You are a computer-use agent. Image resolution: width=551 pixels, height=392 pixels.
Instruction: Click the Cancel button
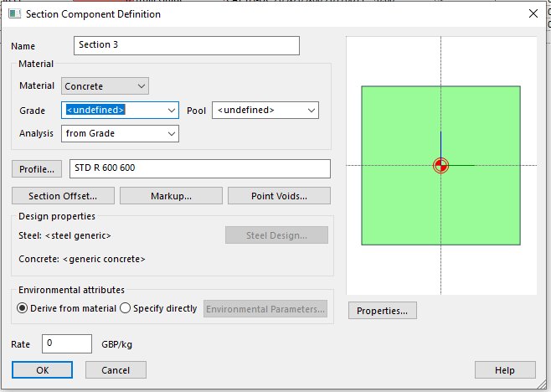click(116, 370)
